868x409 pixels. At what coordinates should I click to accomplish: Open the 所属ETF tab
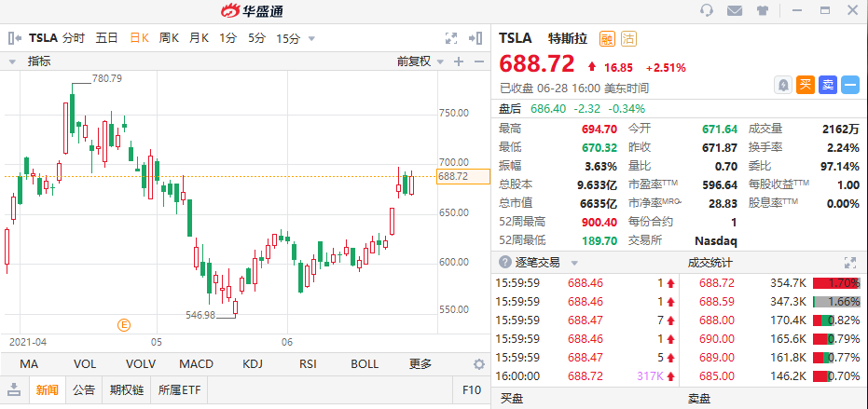click(179, 390)
